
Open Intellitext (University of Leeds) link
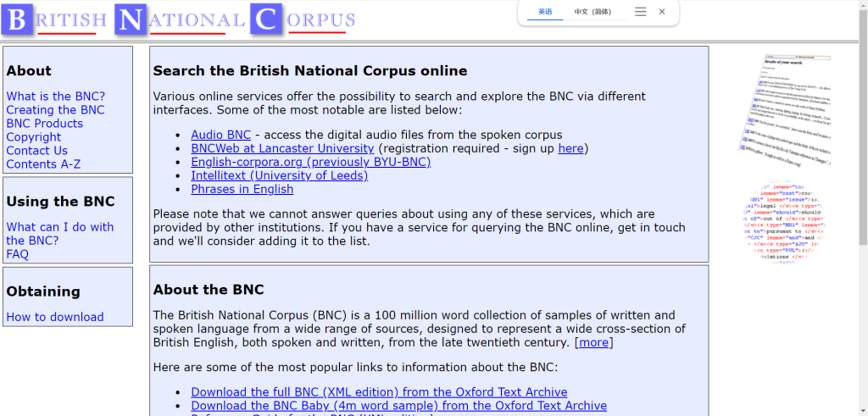pos(280,176)
